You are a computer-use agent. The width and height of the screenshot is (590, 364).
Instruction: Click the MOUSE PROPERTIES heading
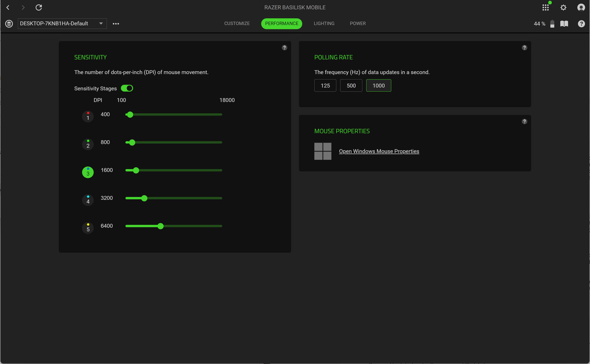click(x=342, y=131)
